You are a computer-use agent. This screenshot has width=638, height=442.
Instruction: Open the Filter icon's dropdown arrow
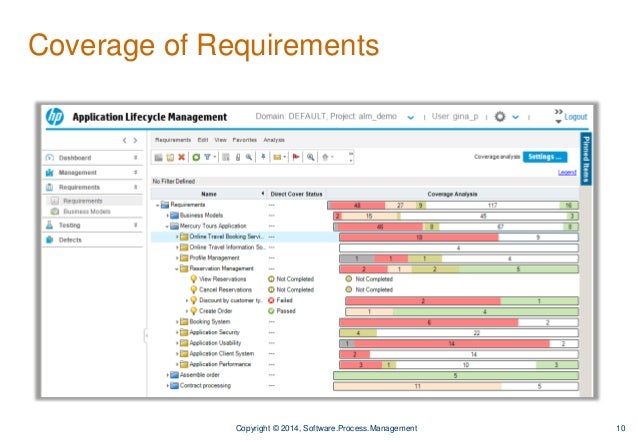(214, 157)
